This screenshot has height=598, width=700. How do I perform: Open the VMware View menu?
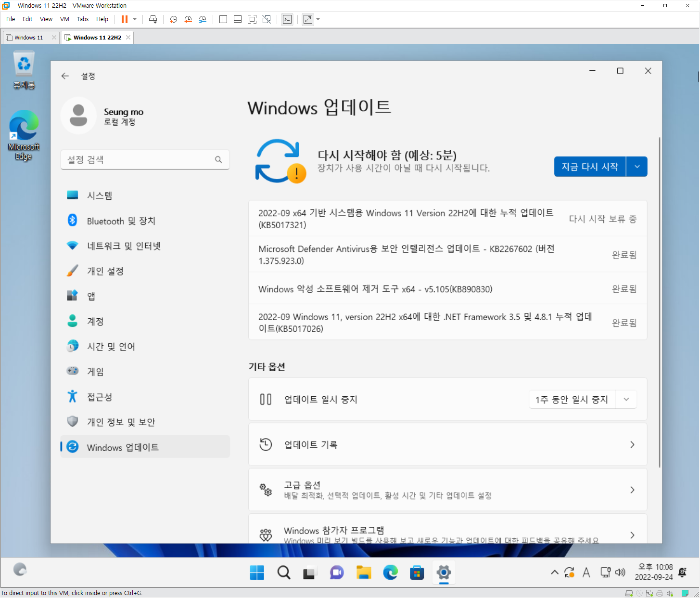(46, 19)
